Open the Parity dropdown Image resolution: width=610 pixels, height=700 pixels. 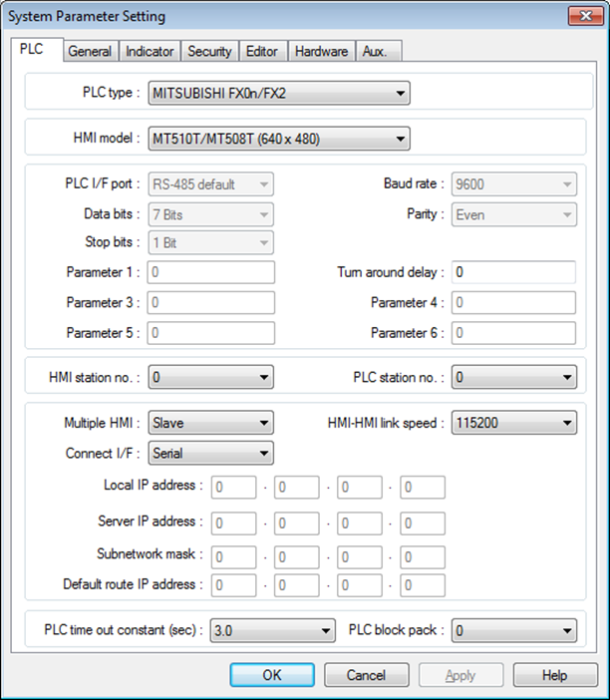coord(513,214)
